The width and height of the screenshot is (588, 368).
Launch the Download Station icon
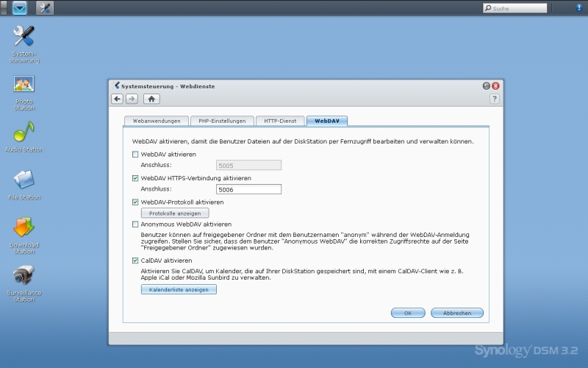[x=24, y=228]
